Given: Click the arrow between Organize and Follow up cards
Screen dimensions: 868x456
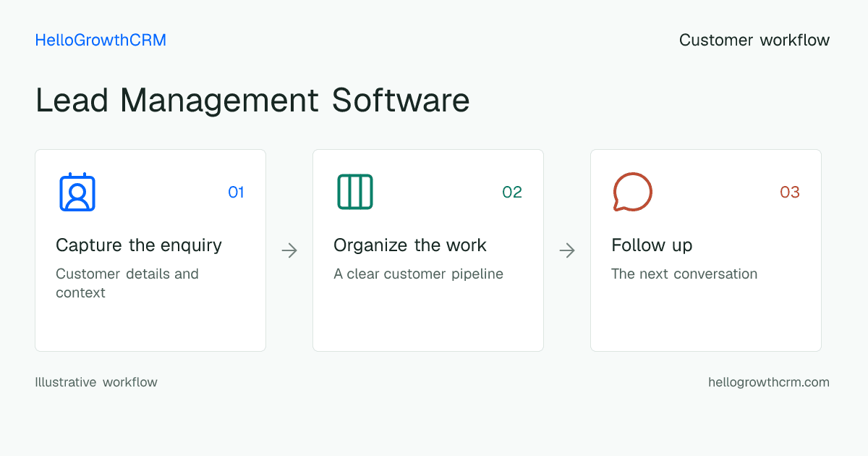Looking at the screenshot, I should pos(567,250).
